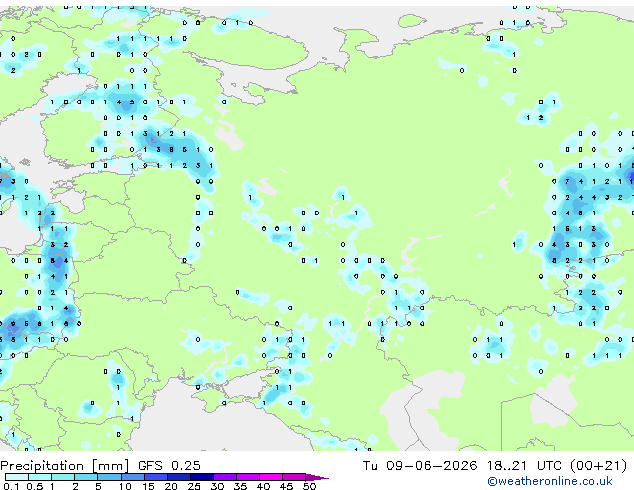
Task: Click the legend label '25'
Action: [194, 486]
